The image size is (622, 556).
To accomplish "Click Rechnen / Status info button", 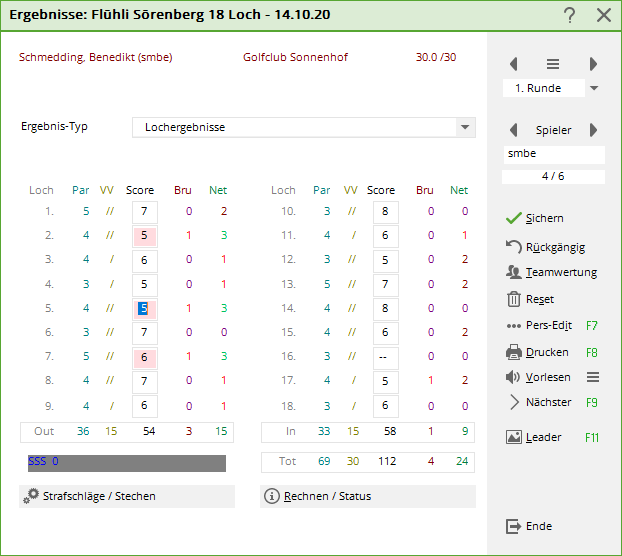I will tap(271, 496).
